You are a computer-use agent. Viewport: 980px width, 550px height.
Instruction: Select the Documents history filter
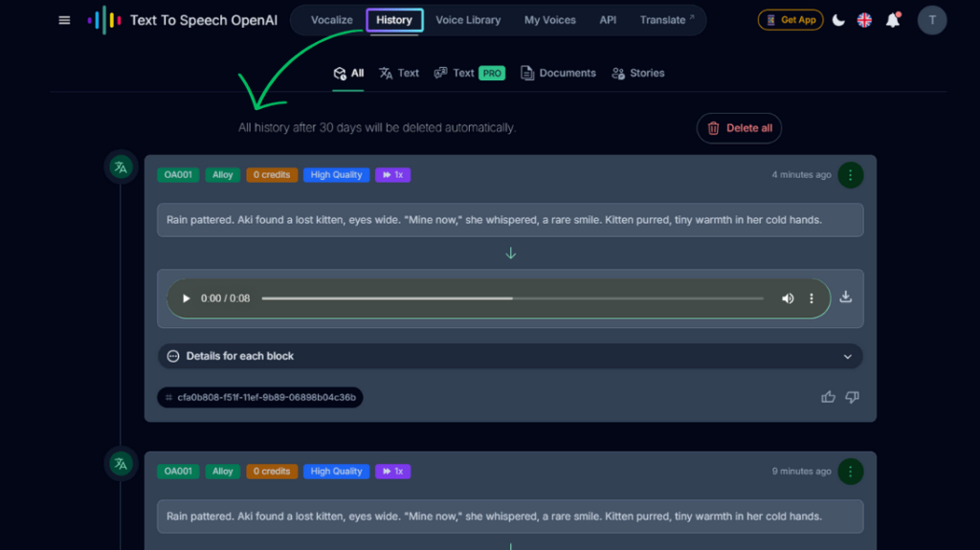pyautogui.click(x=558, y=73)
